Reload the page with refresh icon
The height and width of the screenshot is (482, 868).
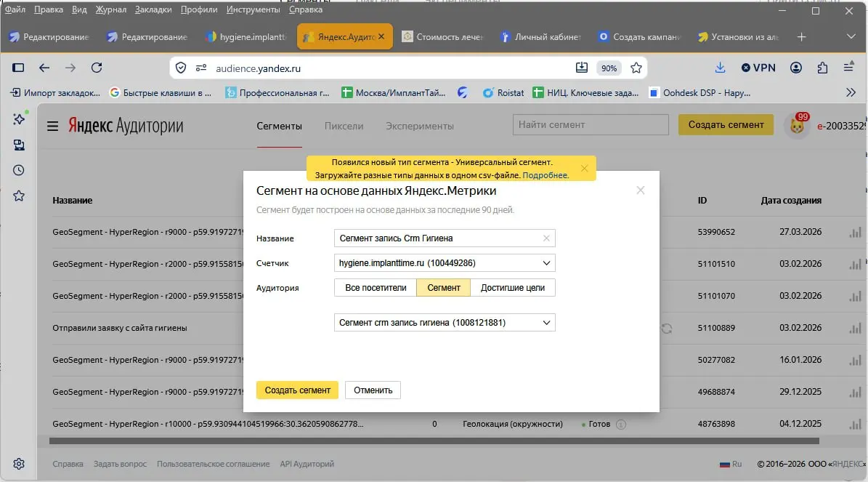coord(97,68)
